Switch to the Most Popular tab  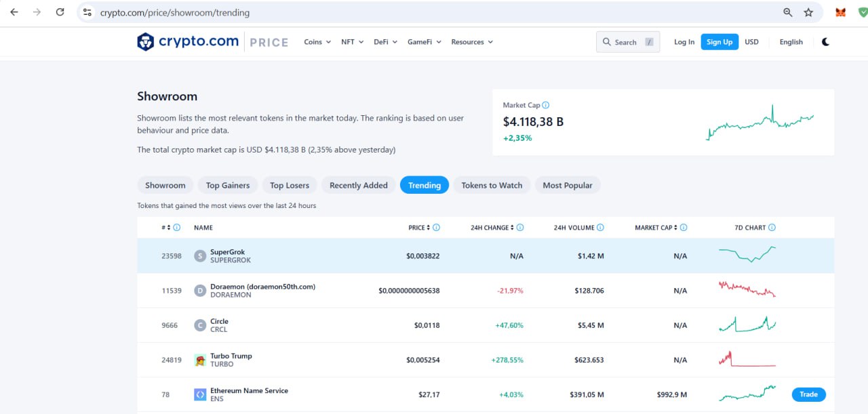[568, 185]
